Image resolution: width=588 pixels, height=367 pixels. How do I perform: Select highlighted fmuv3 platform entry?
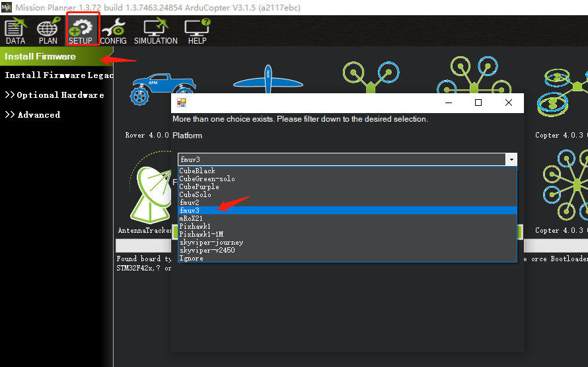tap(348, 210)
